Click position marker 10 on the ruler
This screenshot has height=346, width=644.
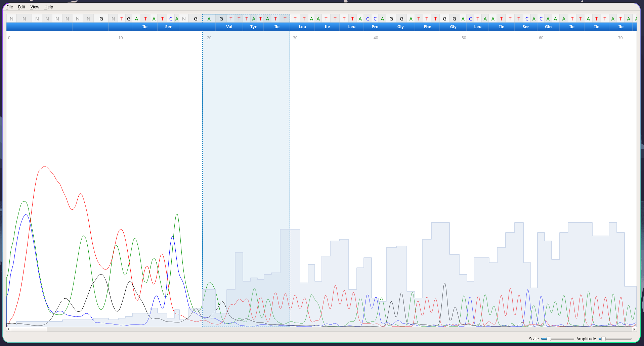(x=120, y=38)
